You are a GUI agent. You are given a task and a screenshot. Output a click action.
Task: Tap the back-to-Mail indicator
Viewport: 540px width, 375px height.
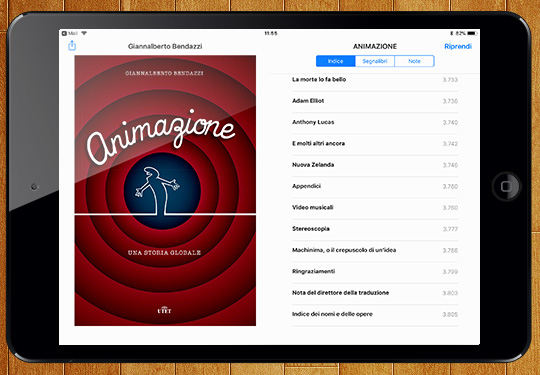[x=70, y=33]
